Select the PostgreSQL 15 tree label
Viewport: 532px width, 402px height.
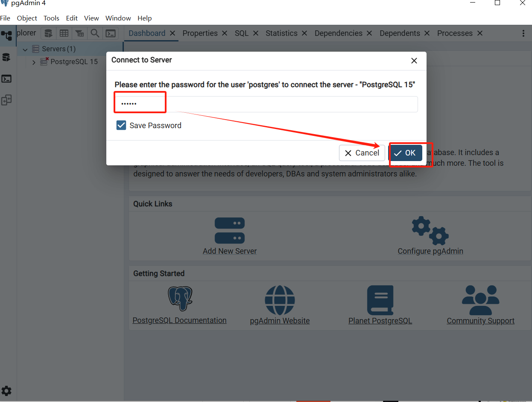click(74, 62)
